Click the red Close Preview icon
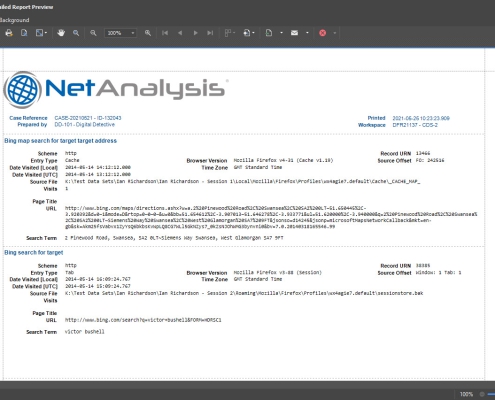Screen dimensions: 495x400 tap(322, 33)
